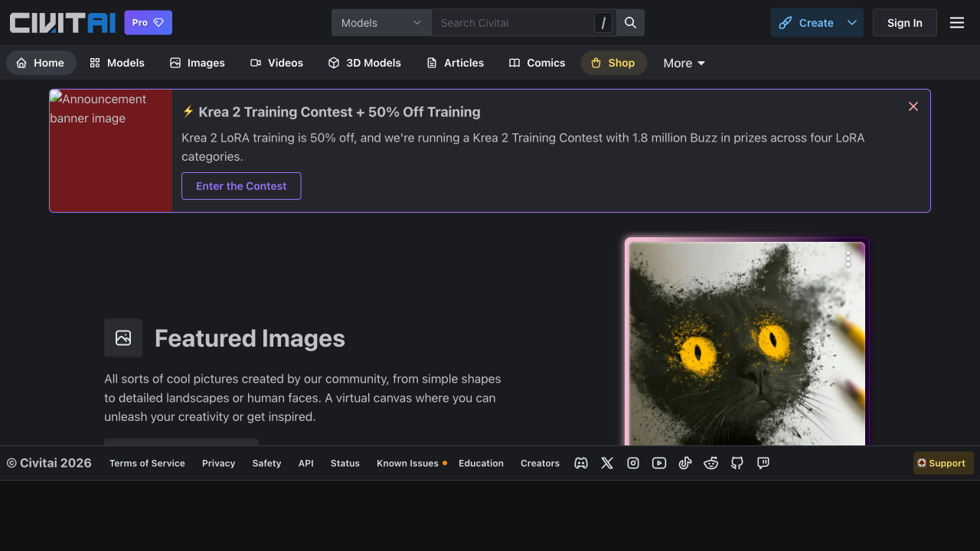Open the Videos tab
Screen dimensions: 980x551
pyautogui.click(x=276, y=63)
